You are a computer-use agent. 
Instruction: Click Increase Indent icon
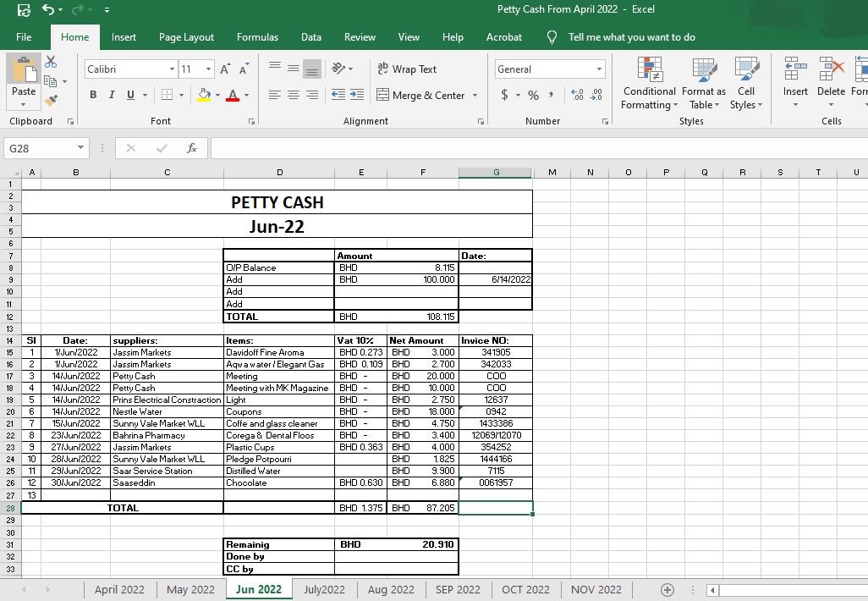(x=357, y=95)
